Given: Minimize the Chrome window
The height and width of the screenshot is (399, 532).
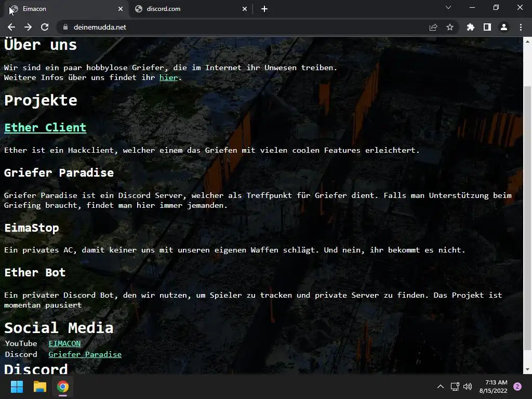Looking at the screenshot, I should [x=472, y=7].
